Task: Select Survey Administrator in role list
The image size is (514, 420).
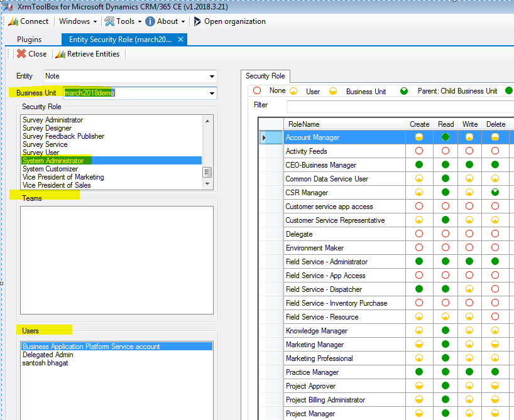Action: point(53,120)
